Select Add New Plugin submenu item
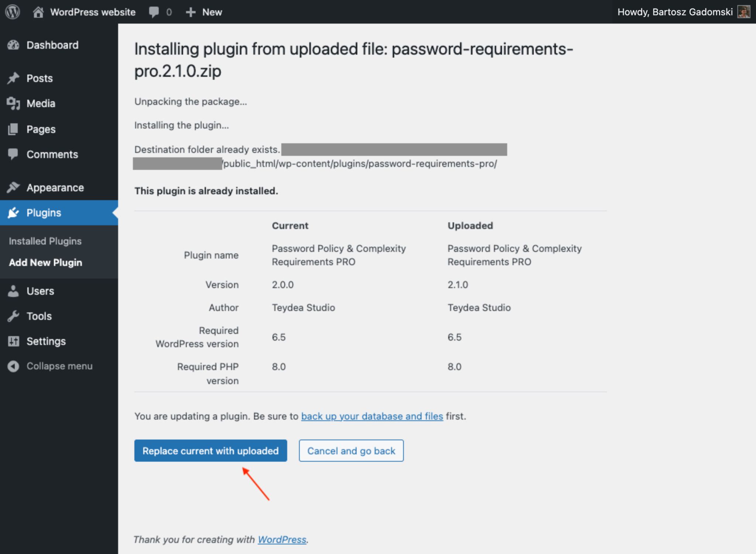Image resolution: width=756 pixels, height=554 pixels. (45, 263)
